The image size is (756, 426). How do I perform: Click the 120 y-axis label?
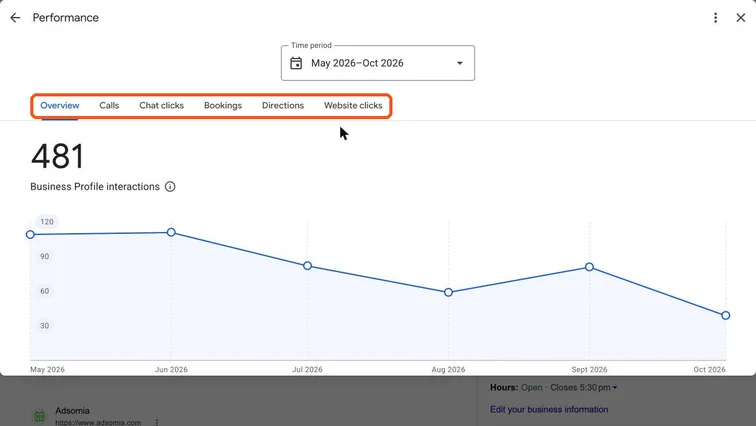coord(47,222)
